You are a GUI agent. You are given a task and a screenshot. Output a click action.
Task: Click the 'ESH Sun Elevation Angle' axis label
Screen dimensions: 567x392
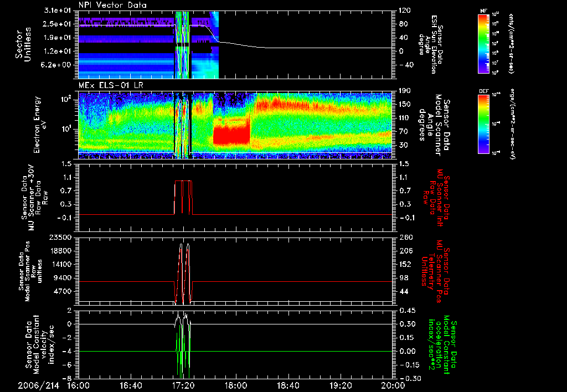point(431,44)
